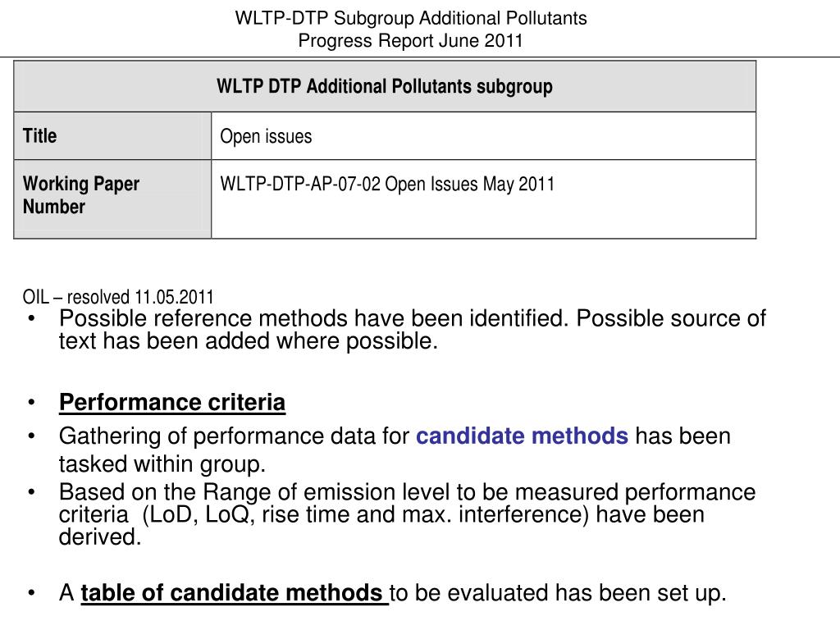Screen dimensions: 840x630
Task: Click the underlined 'table of candidate methods' text
Action: point(234,593)
